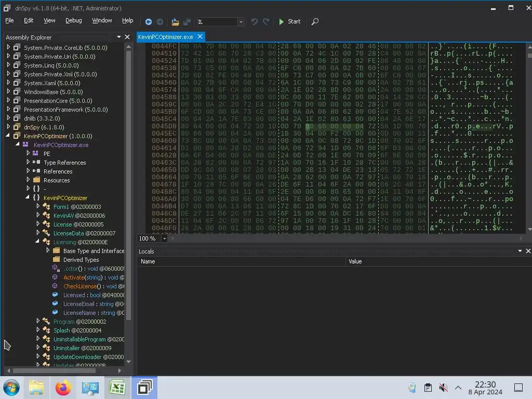Click the License class icon
532x399 pixels.
[46, 224]
